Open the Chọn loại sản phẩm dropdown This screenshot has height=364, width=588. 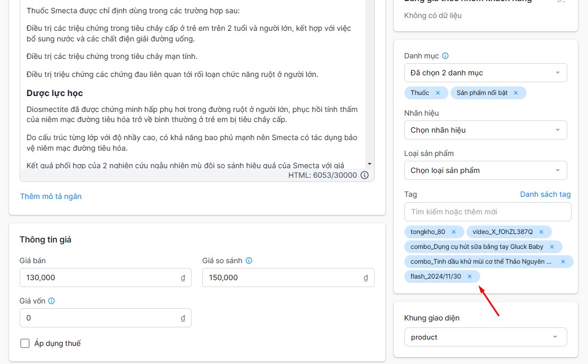coord(486,170)
